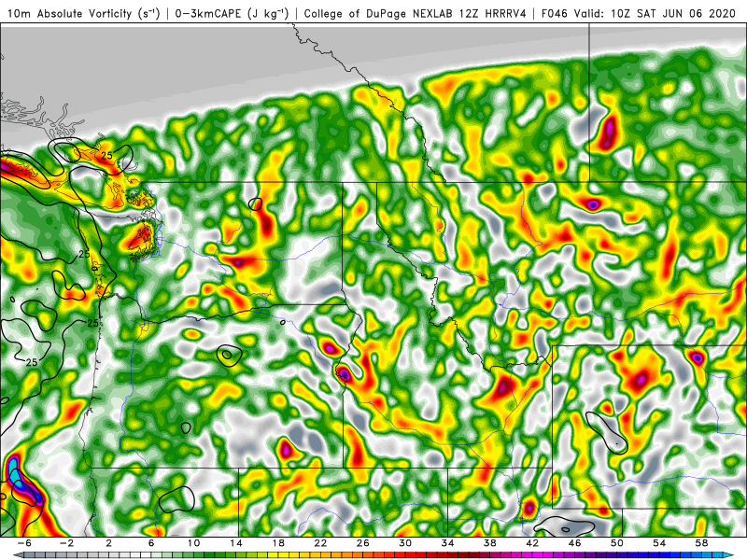
Task: Click the colorbar value "2"
Action: click(108, 543)
